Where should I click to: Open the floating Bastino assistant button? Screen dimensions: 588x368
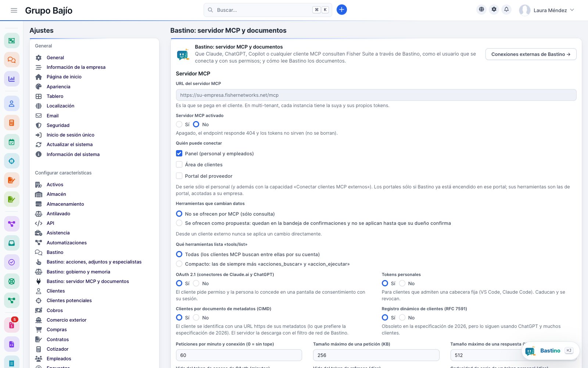[x=551, y=351]
